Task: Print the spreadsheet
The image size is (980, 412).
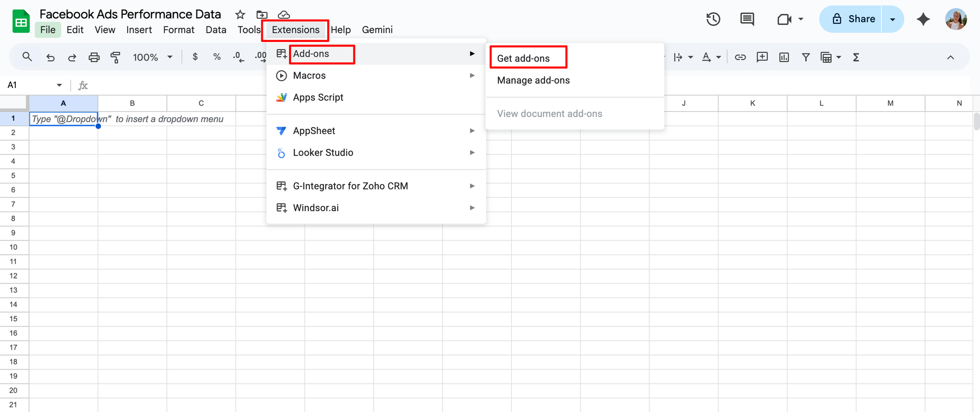Action: coord(94,57)
